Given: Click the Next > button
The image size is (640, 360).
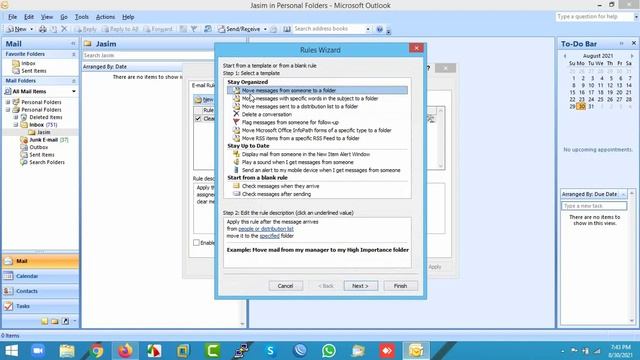Looking at the screenshot, I should point(360,286).
